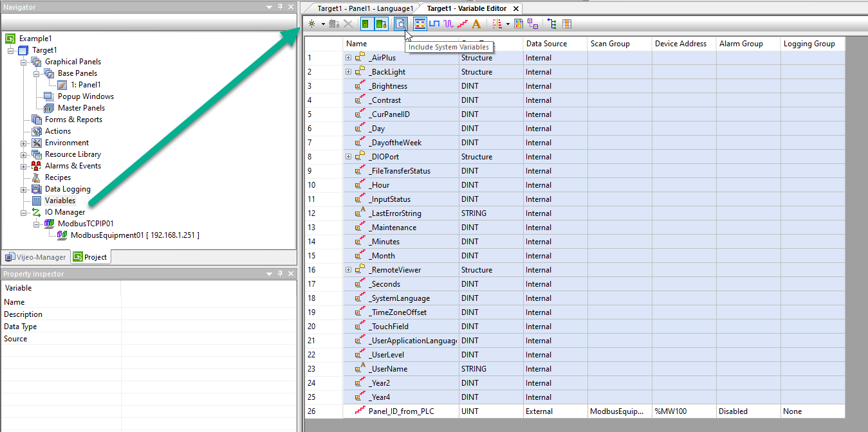868x432 pixels.
Task: Click the %MW100 device address cell
Action: (684, 411)
